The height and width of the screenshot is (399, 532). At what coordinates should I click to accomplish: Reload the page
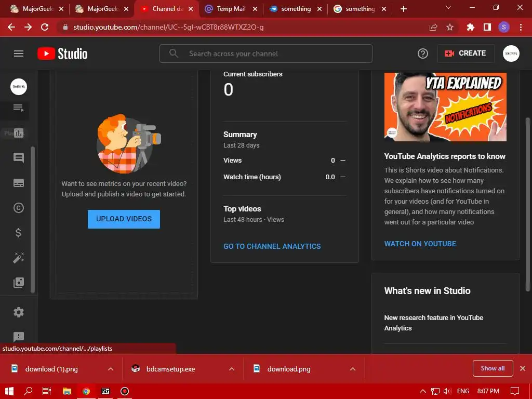(x=45, y=27)
